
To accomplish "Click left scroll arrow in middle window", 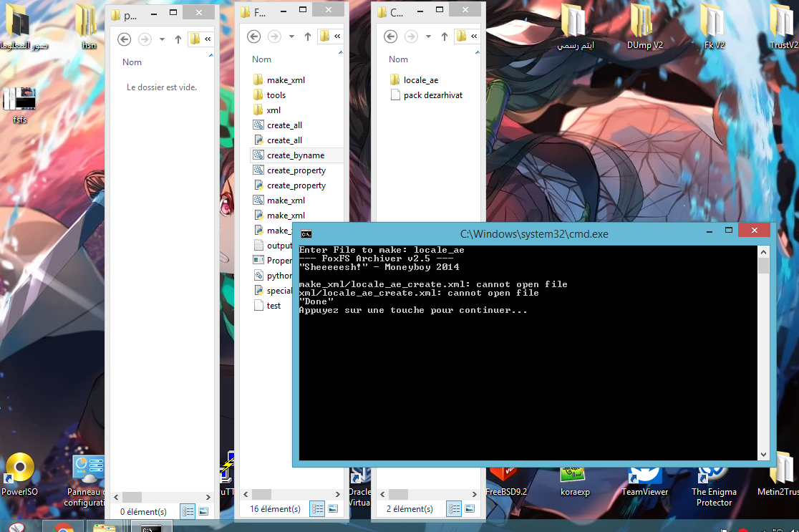I will click(x=246, y=494).
